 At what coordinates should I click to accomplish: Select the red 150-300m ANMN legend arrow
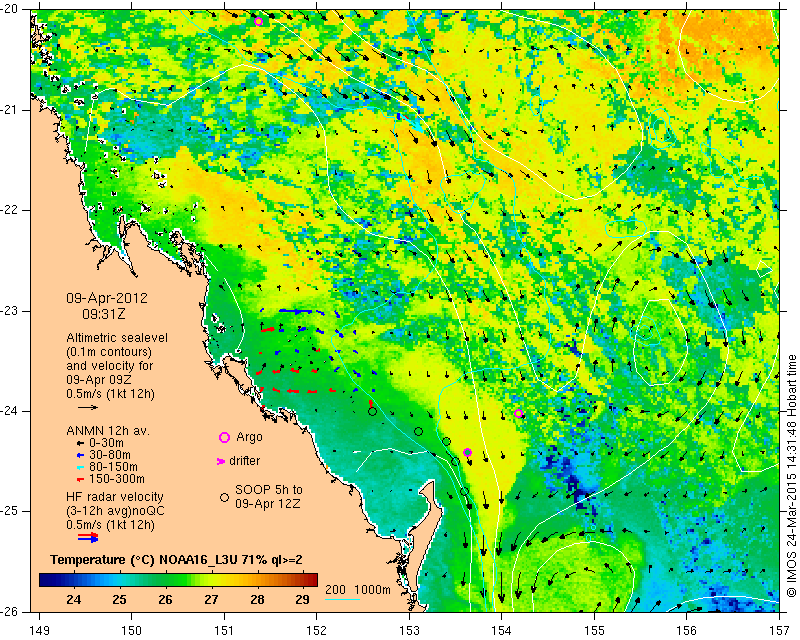point(80,480)
